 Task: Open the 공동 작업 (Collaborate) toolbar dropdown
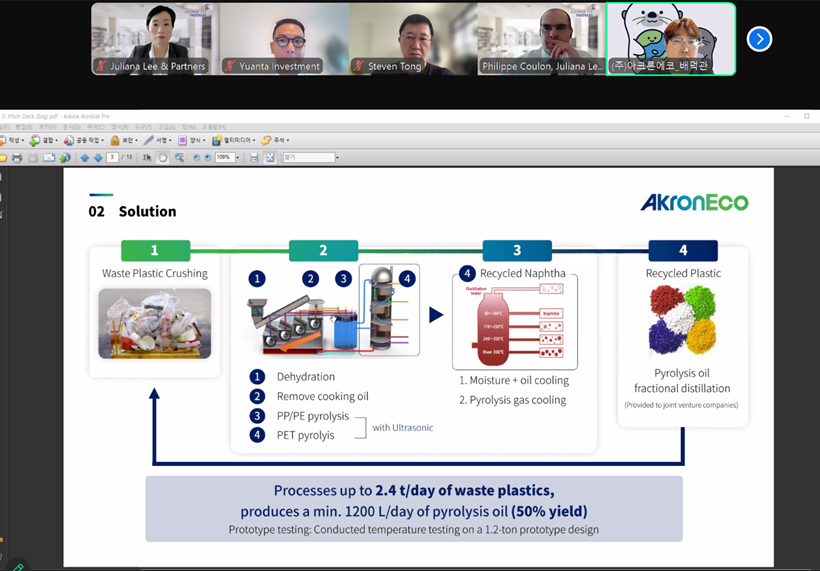(84, 140)
